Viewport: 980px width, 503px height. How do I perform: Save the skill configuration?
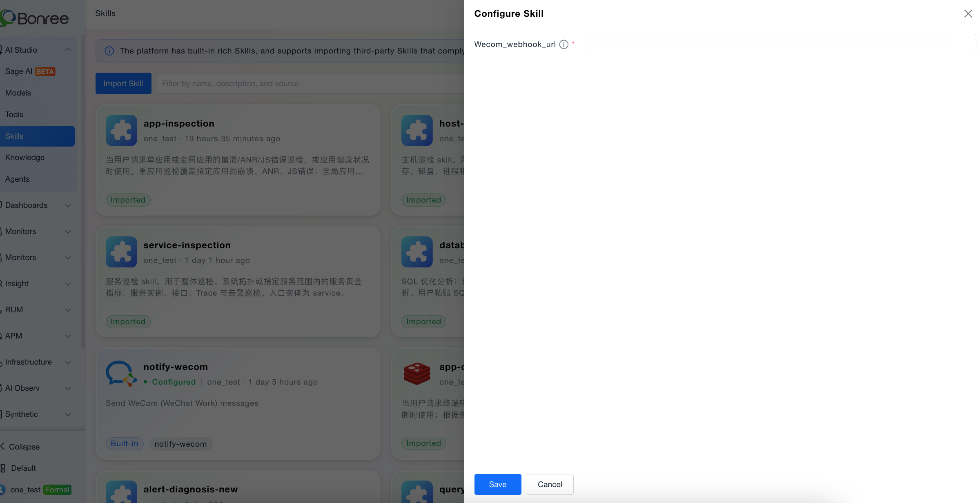(498, 484)
